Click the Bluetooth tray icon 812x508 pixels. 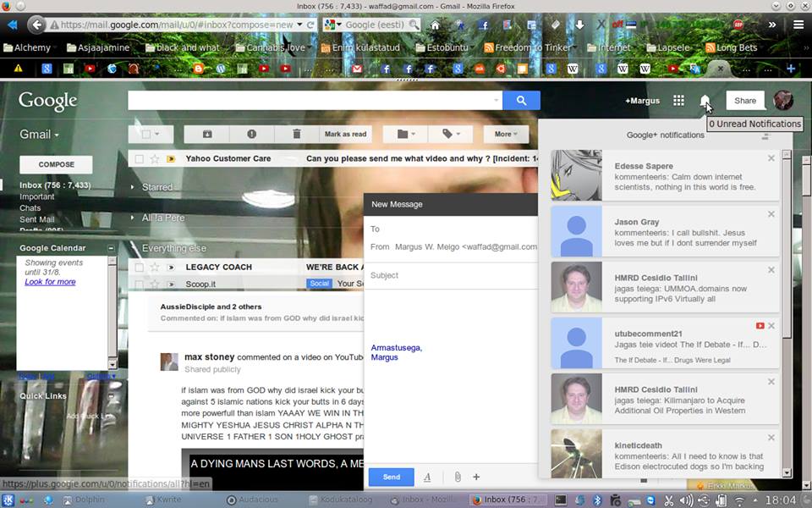click(597, 500)
